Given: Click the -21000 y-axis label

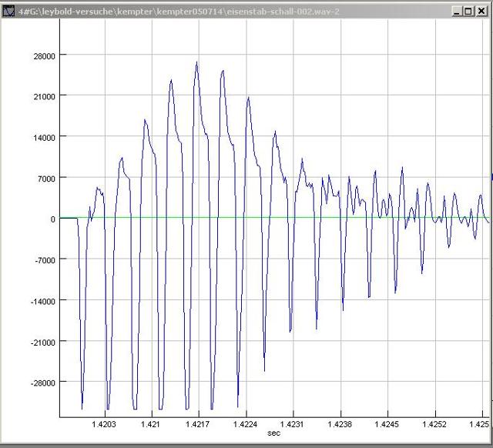Looking at the screenshot, I should [x=43, y=343].
